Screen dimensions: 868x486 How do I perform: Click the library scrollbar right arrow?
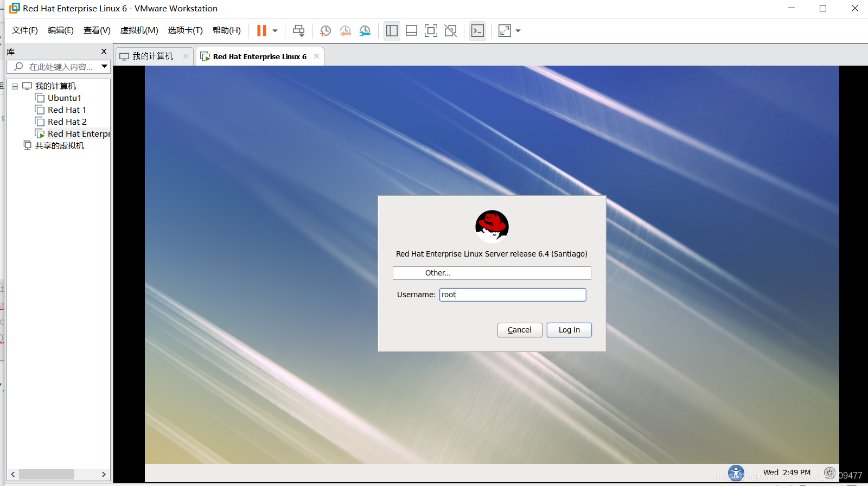104,474
